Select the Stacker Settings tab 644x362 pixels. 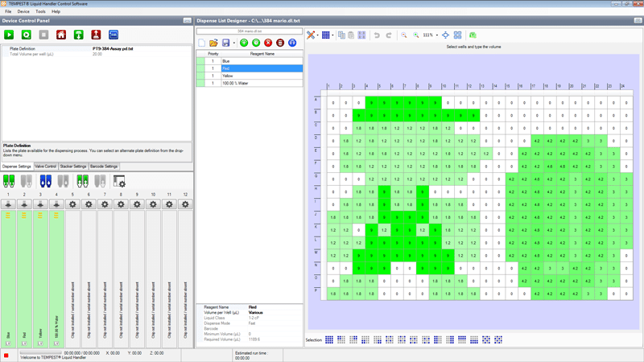[73, 167]
